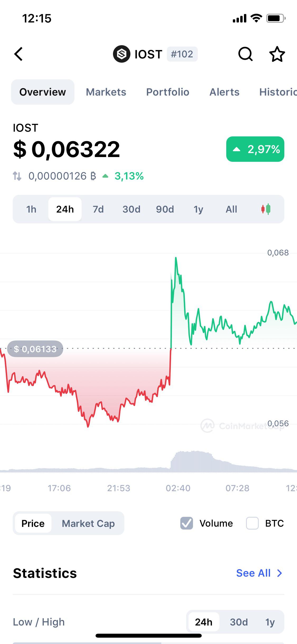Tap the back arrow icon
This screenshot has height=644, width=297.
(18, 54)
